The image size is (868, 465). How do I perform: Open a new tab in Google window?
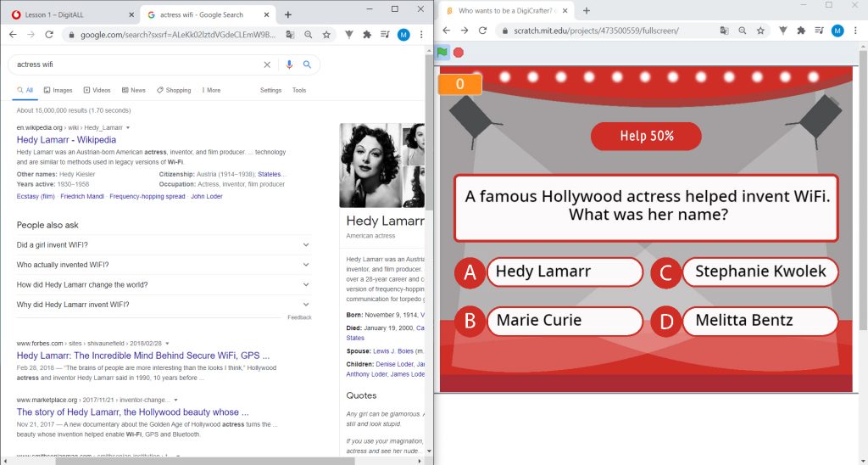pos(288,15)
